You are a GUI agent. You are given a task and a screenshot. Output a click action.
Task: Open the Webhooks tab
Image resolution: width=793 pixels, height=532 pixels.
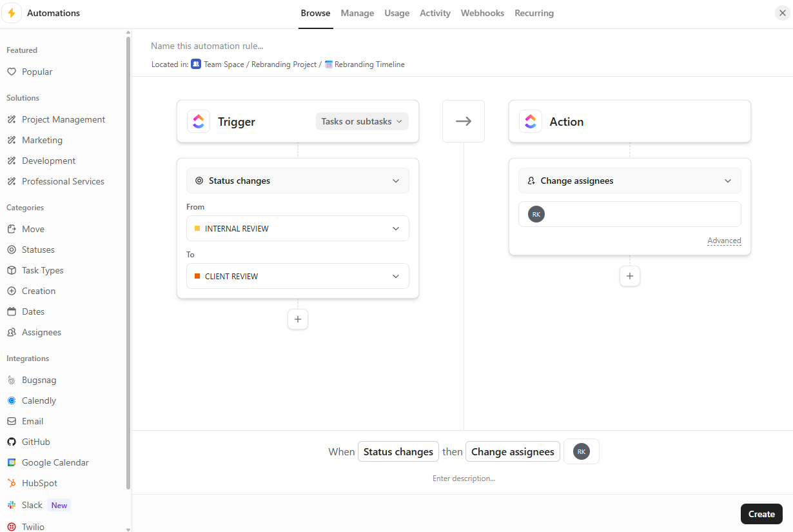coord(482,13)
